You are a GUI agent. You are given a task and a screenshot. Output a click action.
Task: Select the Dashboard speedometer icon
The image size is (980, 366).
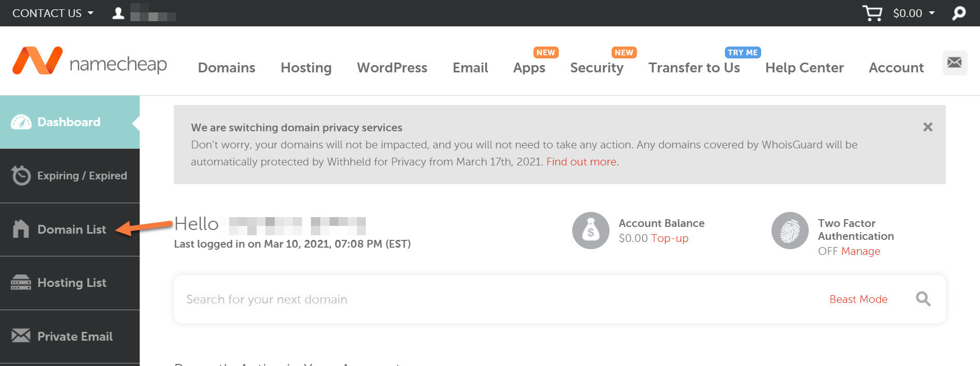[x=21, y=121]
